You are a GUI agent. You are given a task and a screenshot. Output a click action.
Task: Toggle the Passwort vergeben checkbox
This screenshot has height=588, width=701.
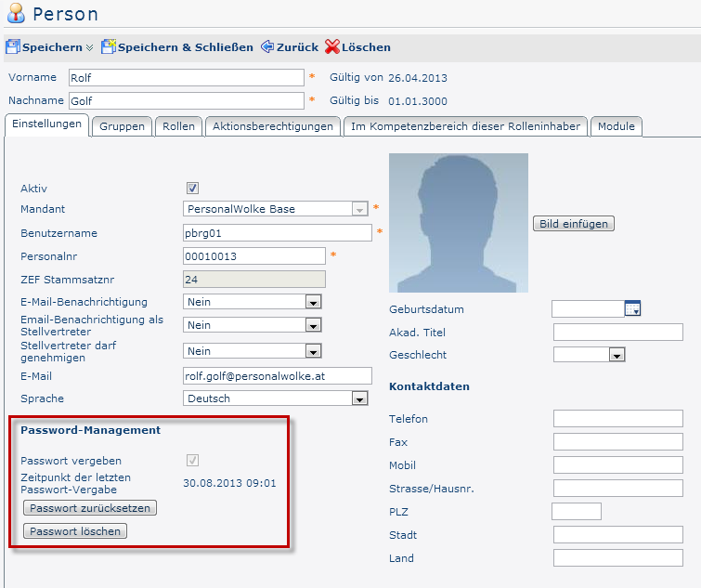click(193, 460)
